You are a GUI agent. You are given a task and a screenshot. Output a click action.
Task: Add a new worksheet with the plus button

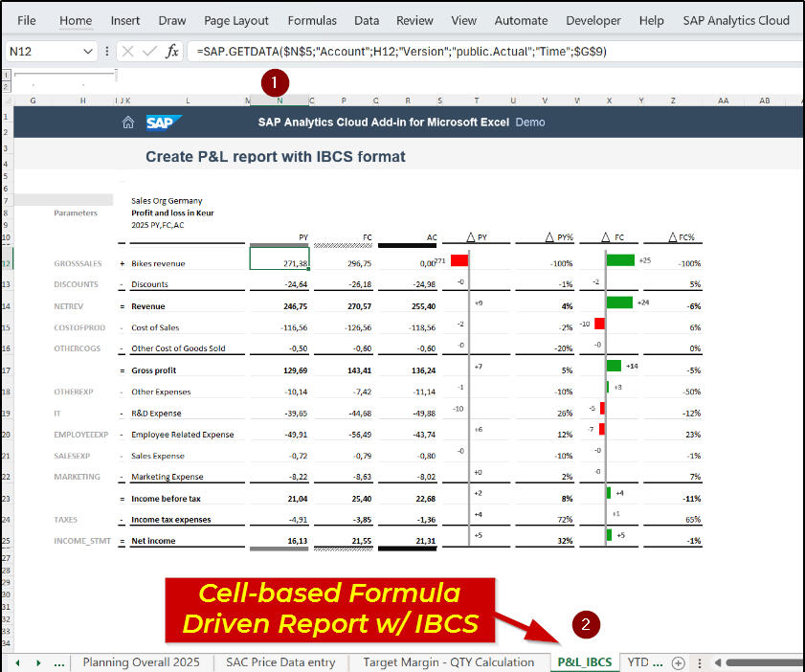coord(677,661)
